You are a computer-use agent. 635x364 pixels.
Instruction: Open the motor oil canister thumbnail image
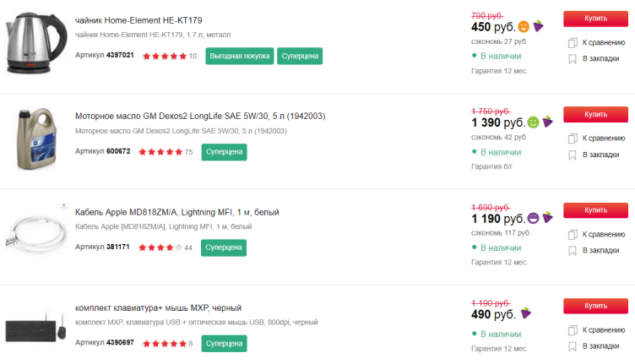[x=36, y=139]
